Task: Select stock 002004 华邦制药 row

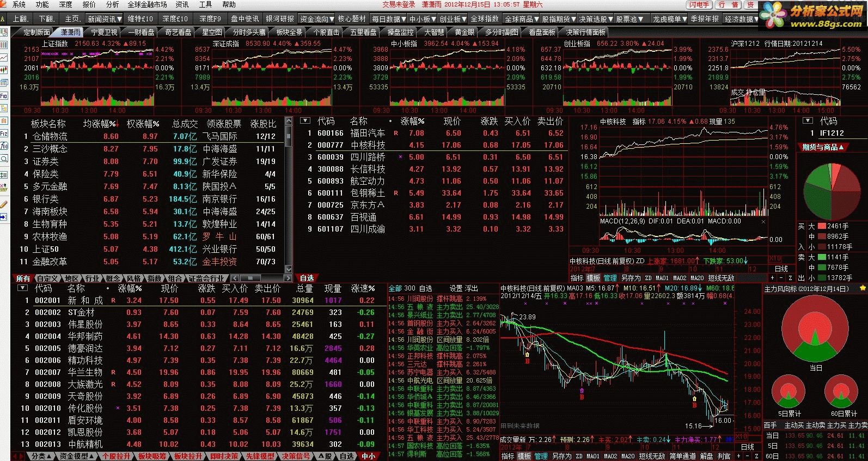Action: coord(199,336)
